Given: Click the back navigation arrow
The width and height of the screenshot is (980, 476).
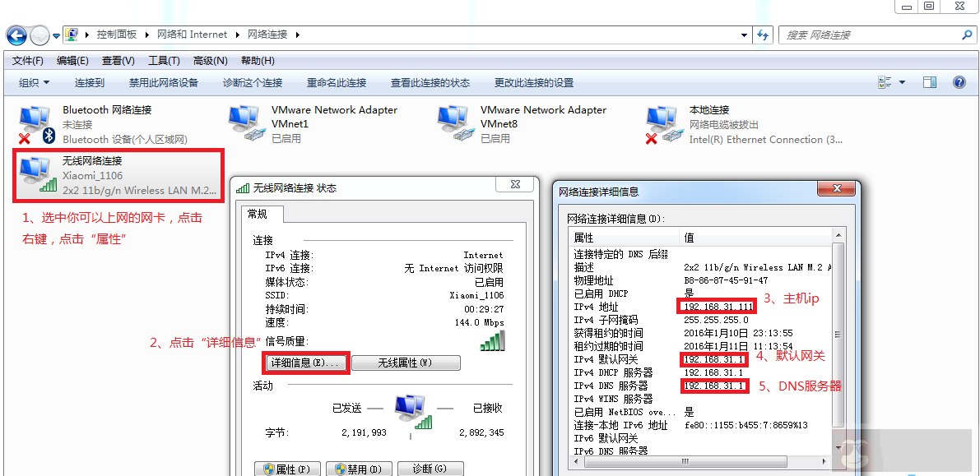Looking at the screenshot, I should (16, 35).
